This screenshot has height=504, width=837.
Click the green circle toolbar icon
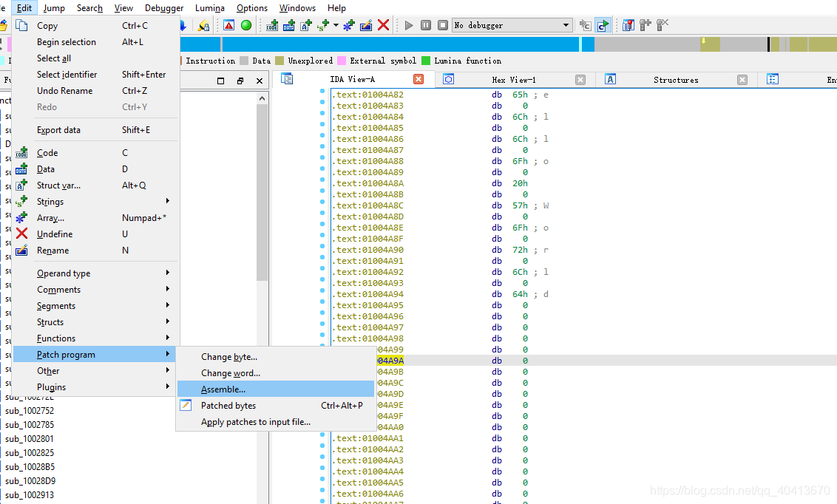(246, 25)
